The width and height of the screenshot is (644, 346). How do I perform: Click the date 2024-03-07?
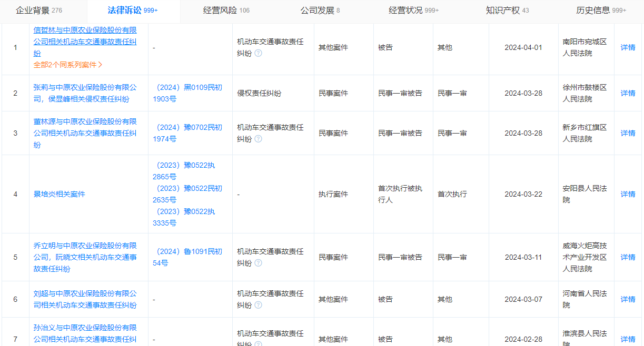point(523,299)
